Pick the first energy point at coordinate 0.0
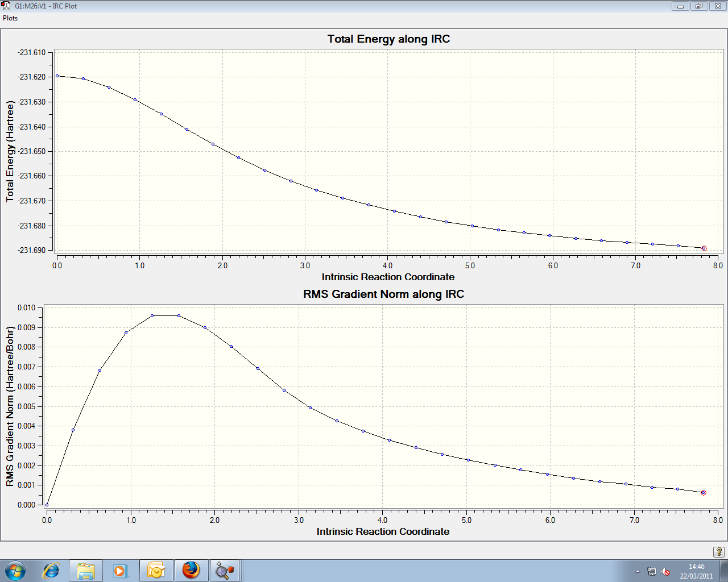The height and width of the screenshot is (582, 728). (x=57, y=76)
